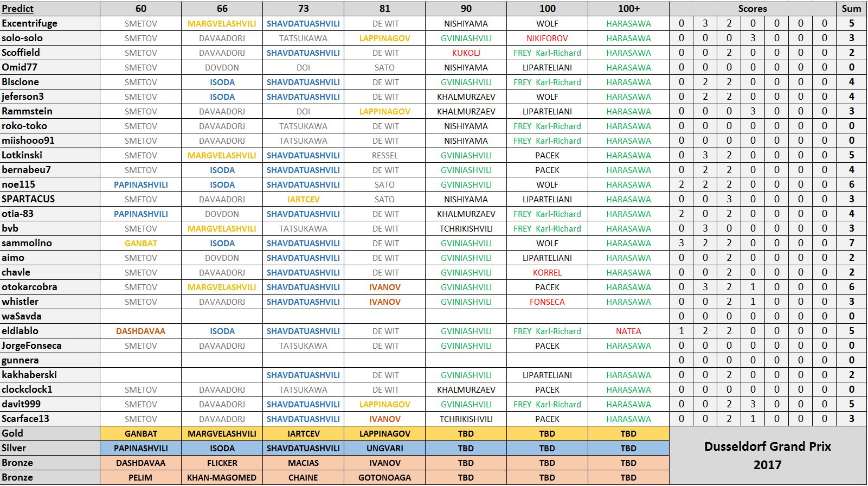The width and height of the screenshot is (868, 486).
Task: Click DASHDAVAA in the eldiablo row
Action: [141, 331]
